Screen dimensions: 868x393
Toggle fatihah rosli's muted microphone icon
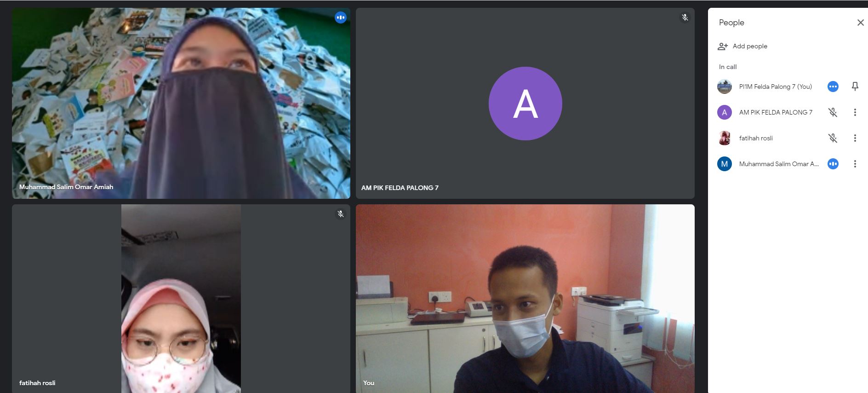point(833,138)
